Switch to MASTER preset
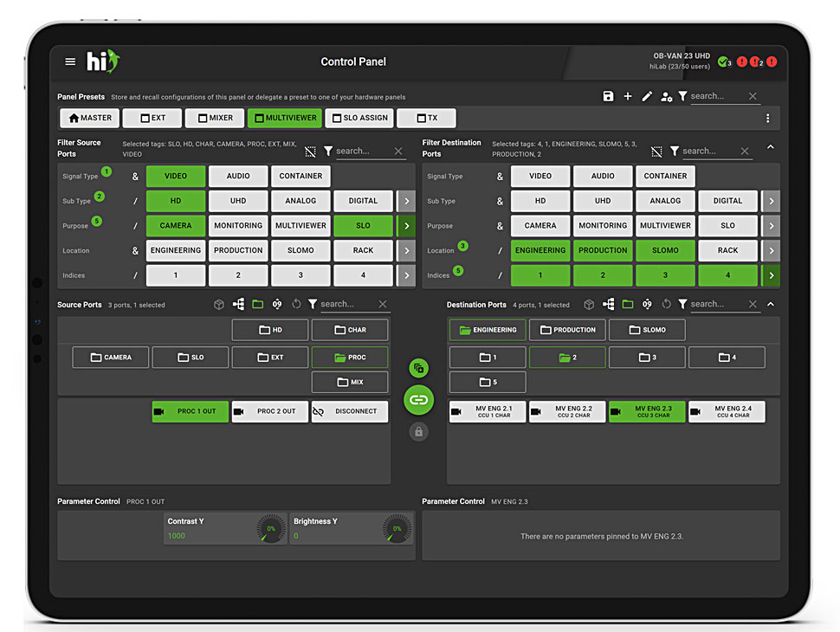 click(x=90, y=119)
